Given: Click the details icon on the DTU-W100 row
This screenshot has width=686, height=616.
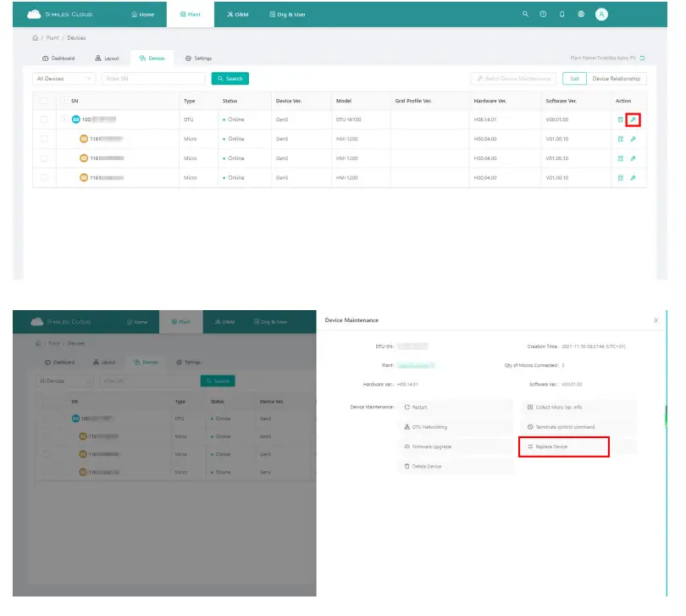Looking at the screenshot, I should [x=621, y=119].
